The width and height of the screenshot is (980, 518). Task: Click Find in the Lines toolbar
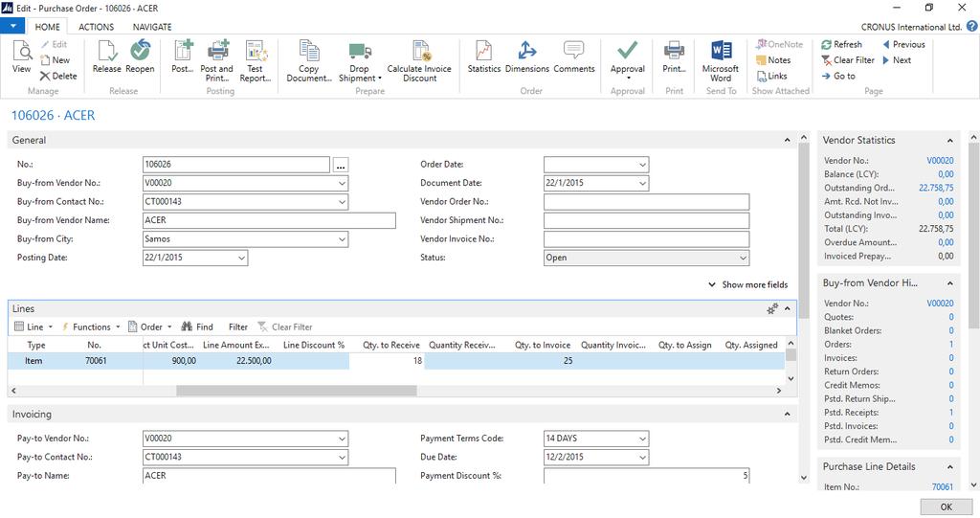197,327
